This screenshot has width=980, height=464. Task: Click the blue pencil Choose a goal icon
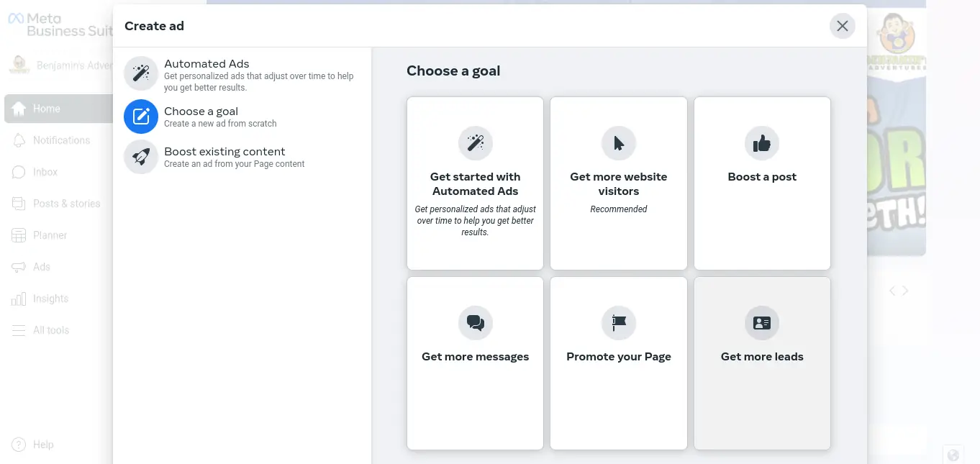click(141, 117)
